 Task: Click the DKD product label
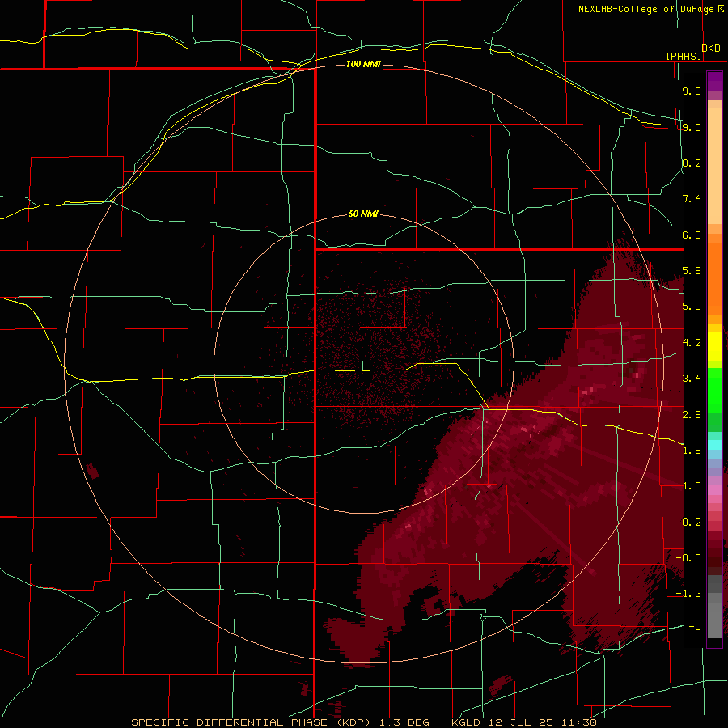pos(711,49)
